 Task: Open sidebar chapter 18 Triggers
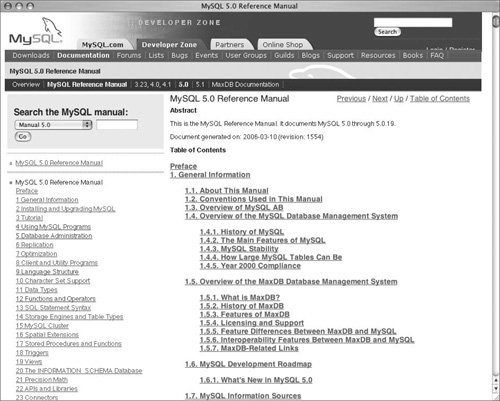click(32, 353)
